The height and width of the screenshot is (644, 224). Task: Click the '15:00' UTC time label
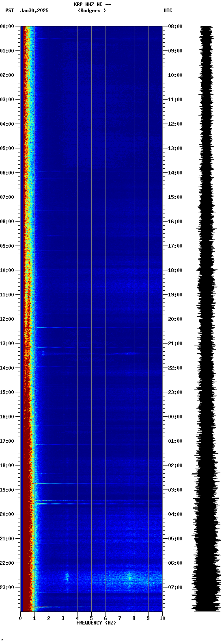click(175, 197)
